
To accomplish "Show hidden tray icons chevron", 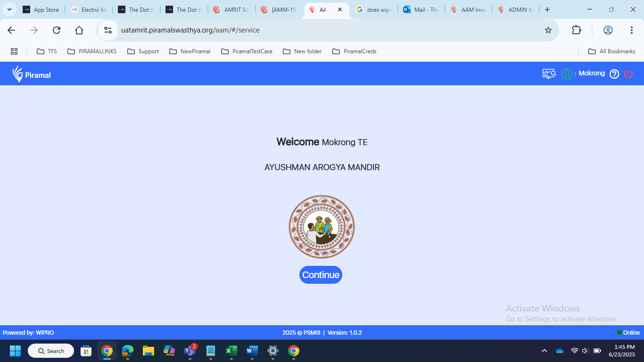I will click(x=545, y=351).
